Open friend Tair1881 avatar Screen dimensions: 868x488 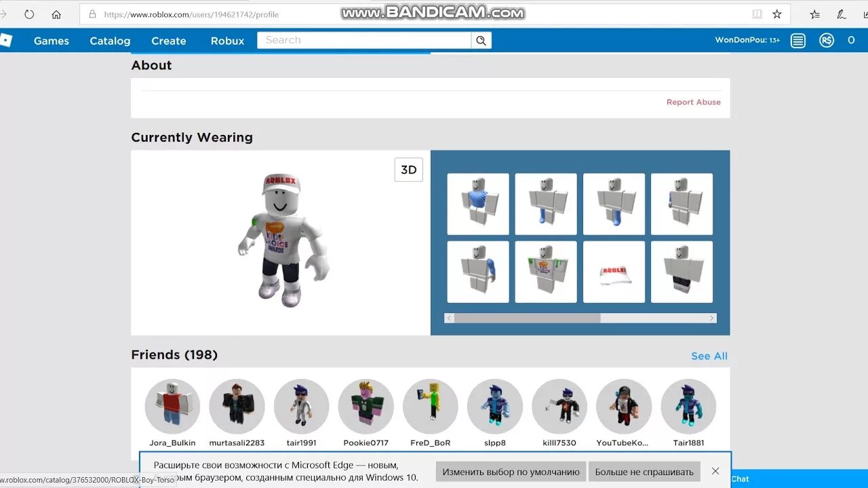pyautogui.click(x=688, y=407)
